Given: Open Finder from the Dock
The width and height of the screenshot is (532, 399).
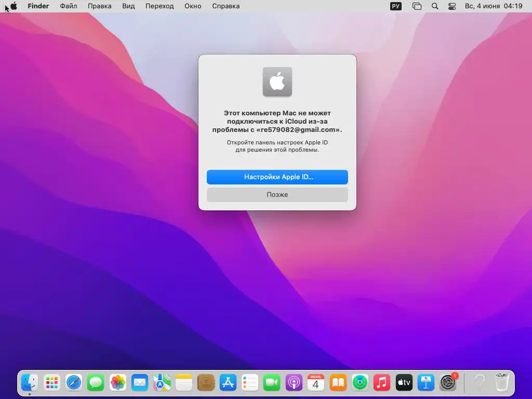Looking at the screenshot, I should (x=30, y=383).
